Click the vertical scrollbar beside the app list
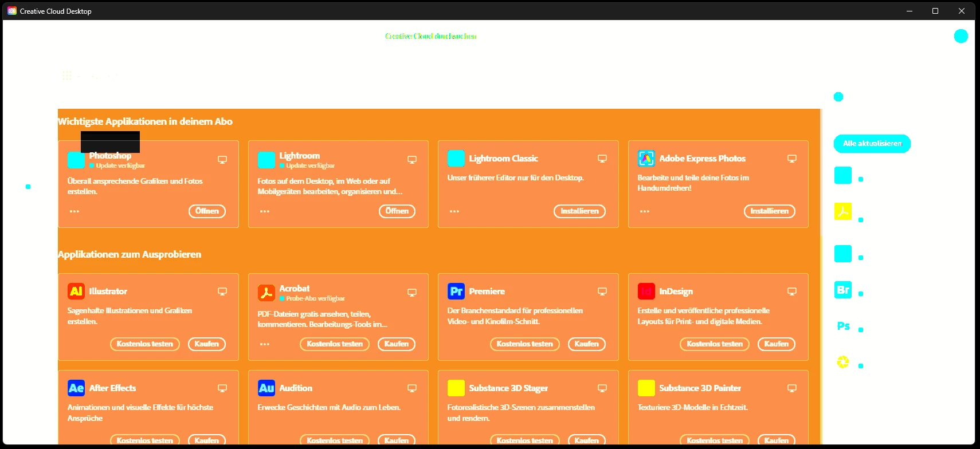 [821, 172]
